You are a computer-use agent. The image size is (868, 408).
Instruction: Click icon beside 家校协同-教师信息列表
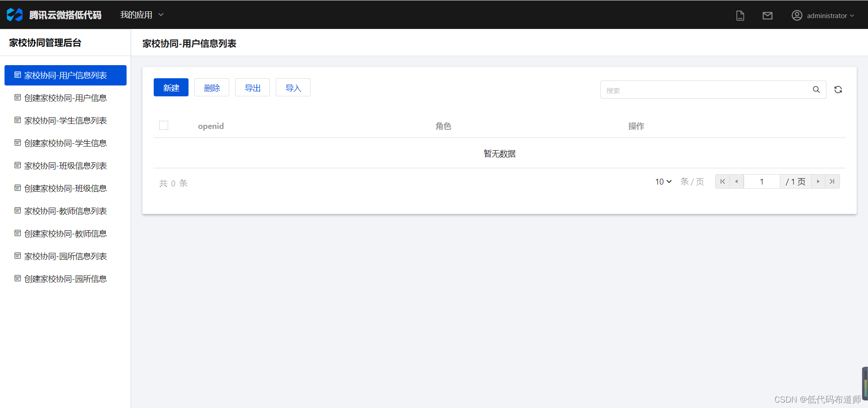click(x=18, y=210)
